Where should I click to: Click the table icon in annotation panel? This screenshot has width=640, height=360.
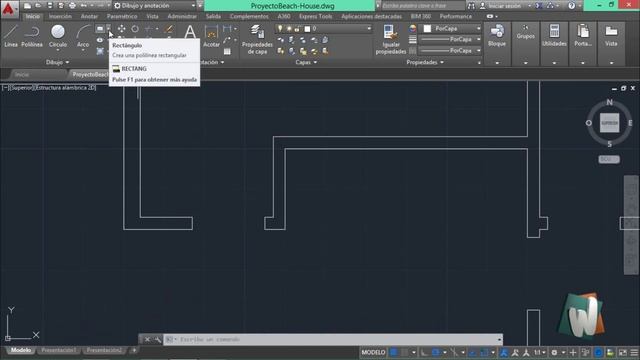227,51
